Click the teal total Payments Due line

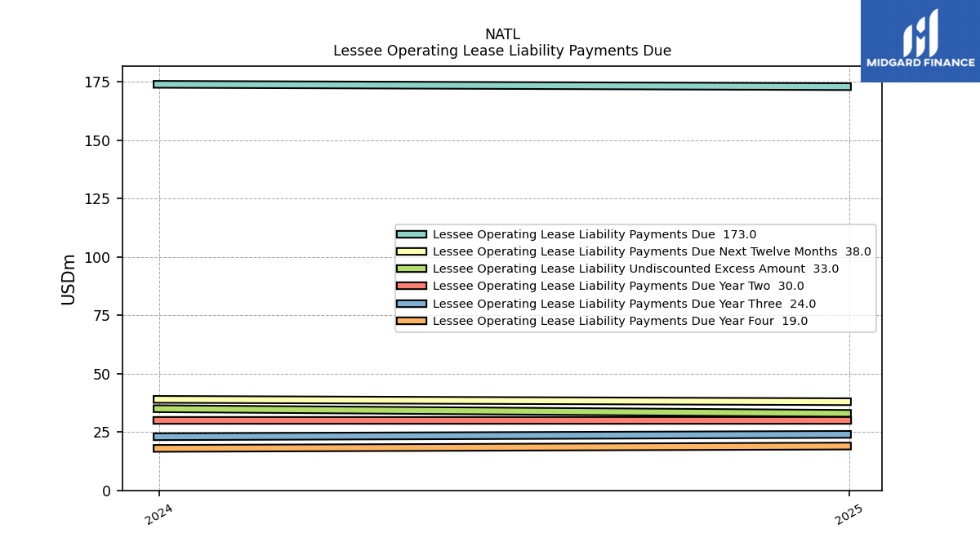[x=502, y=85]
